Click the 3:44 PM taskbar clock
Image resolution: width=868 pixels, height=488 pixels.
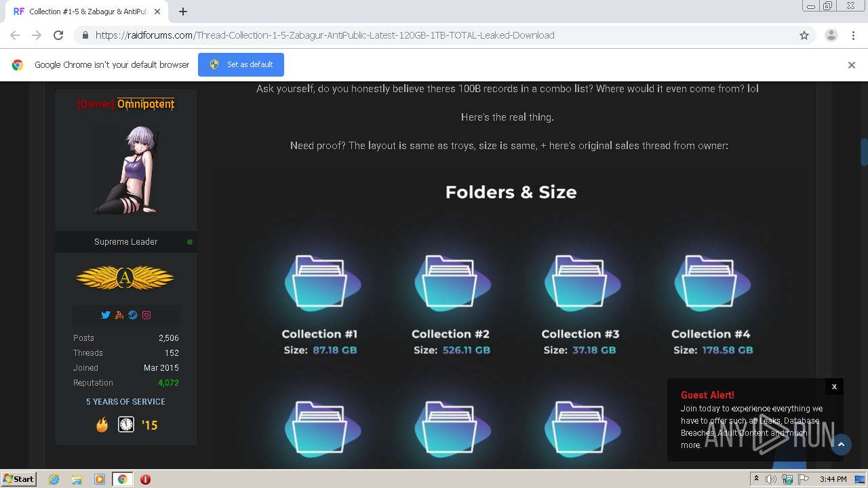click(x=833, y=479)
